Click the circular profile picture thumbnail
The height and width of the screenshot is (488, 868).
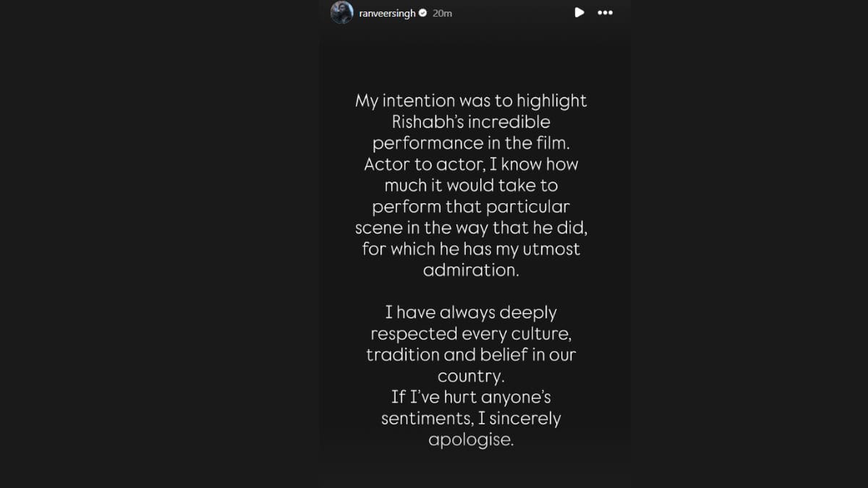pos(341,12)
